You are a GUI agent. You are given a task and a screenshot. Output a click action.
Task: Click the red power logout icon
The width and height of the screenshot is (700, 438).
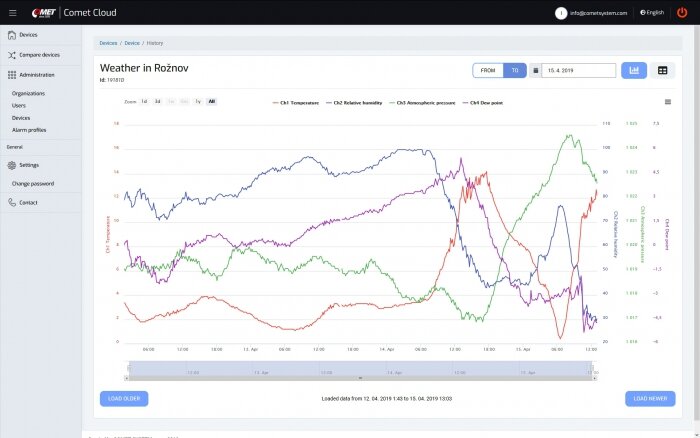pyautogui.click(x=682, y=13)
